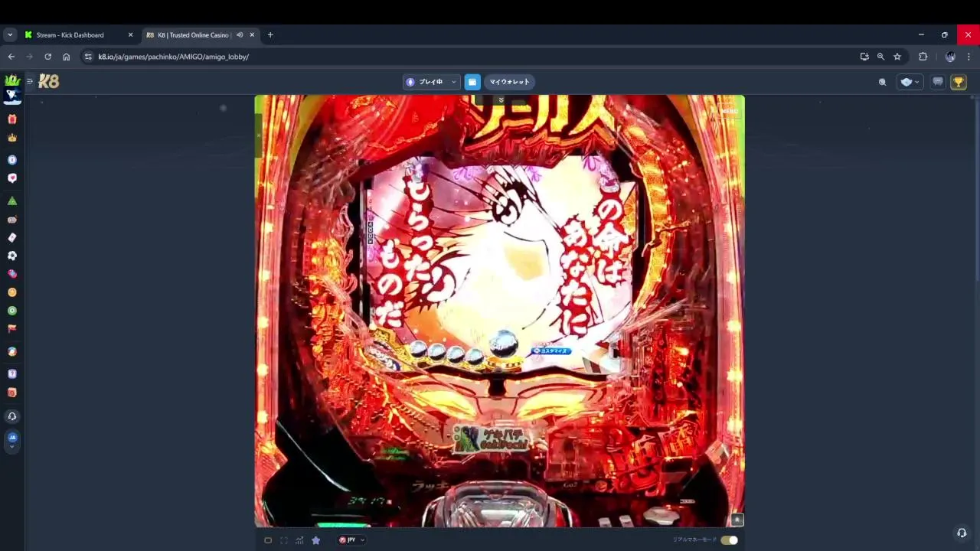This screenshot has width=980, height=551.
Task: Open the heart speech-bubble sidebar icon
Action: pyautogui.click(x=11, y=178)
